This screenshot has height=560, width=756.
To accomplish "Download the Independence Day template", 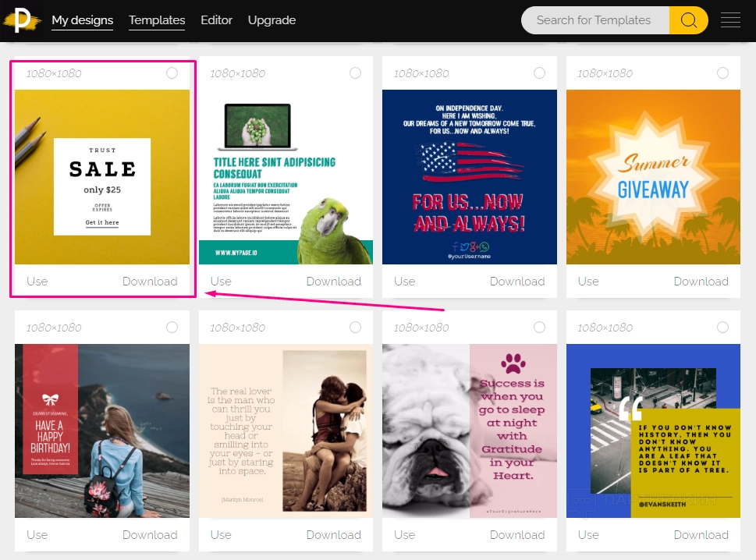I will pos(517,281).
